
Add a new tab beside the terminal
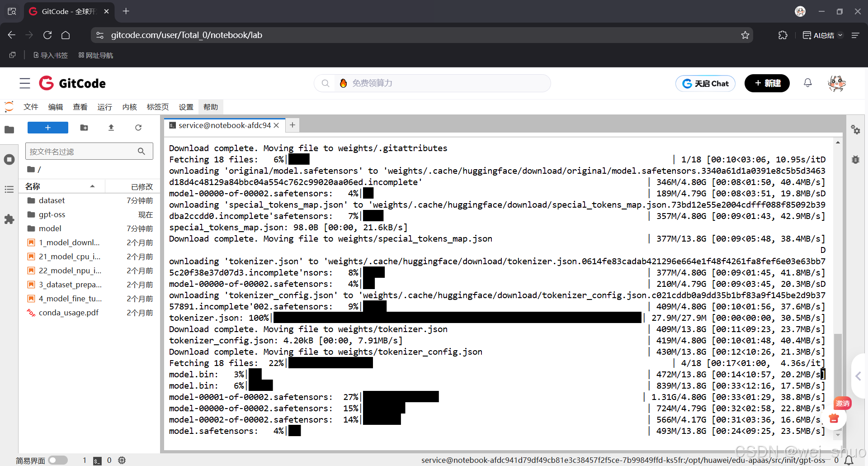[292, 125]
